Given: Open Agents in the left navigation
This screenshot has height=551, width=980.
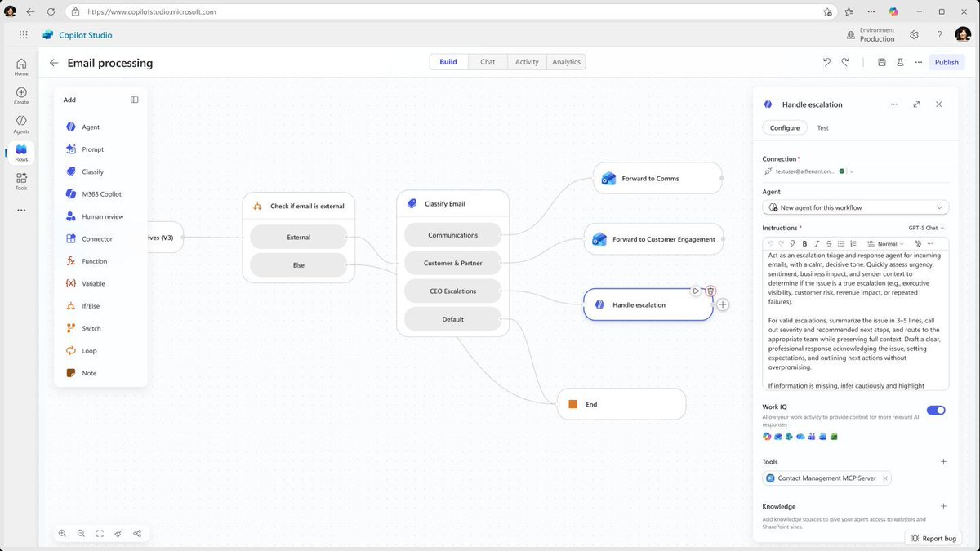Looking at the screenshot, I should click(21, 124).
